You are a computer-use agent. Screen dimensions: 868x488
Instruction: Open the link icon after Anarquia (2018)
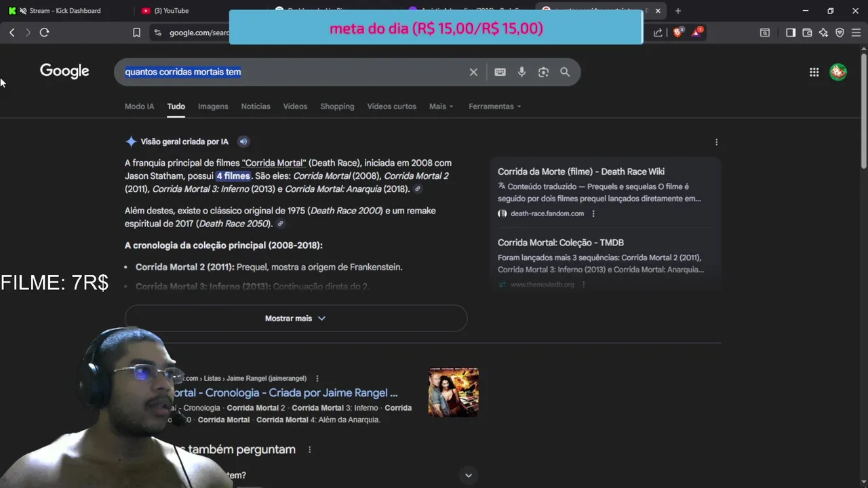[418, 189]
